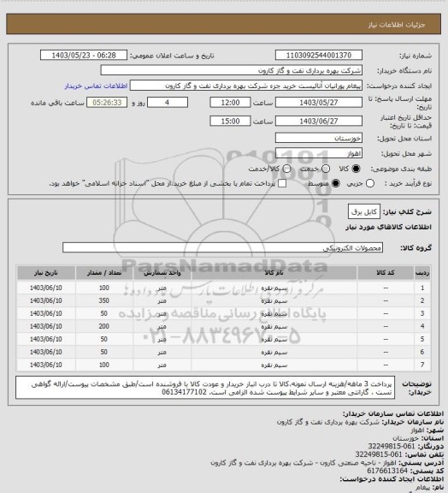Click سیم نقره item name in row 7
This screenshot has height=493, width=448.
pyautogui.click(x=274, y=365)
